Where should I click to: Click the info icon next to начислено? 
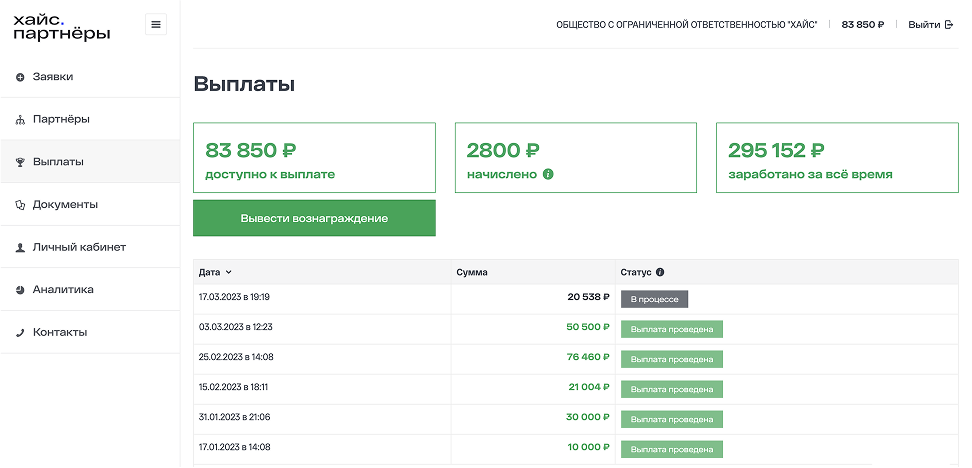[x=548, y=174]
